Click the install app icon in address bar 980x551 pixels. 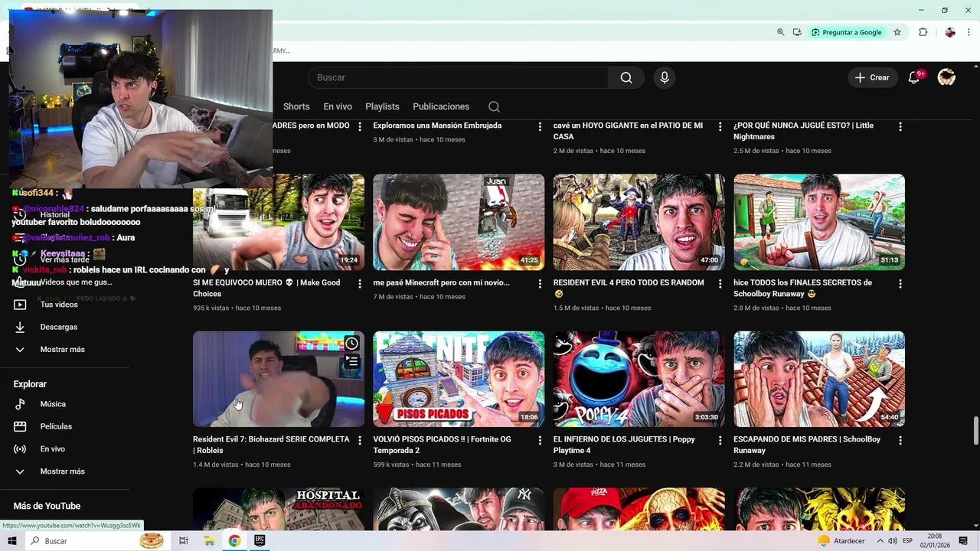pos(797,32)
